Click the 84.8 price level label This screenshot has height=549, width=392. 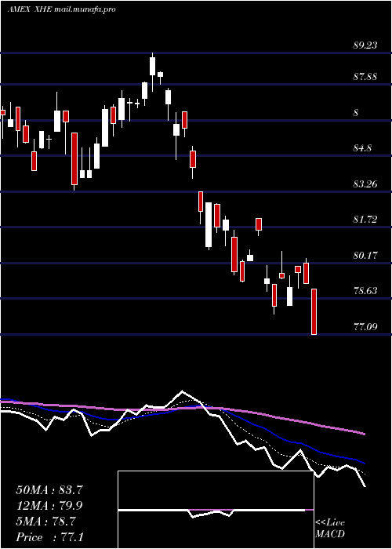pyautogui.click(x=362, y=148)
